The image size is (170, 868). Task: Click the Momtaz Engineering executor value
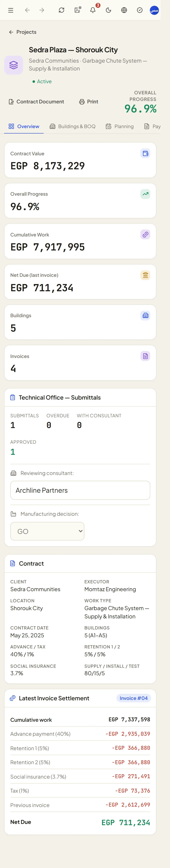click(x=110, y=589)
